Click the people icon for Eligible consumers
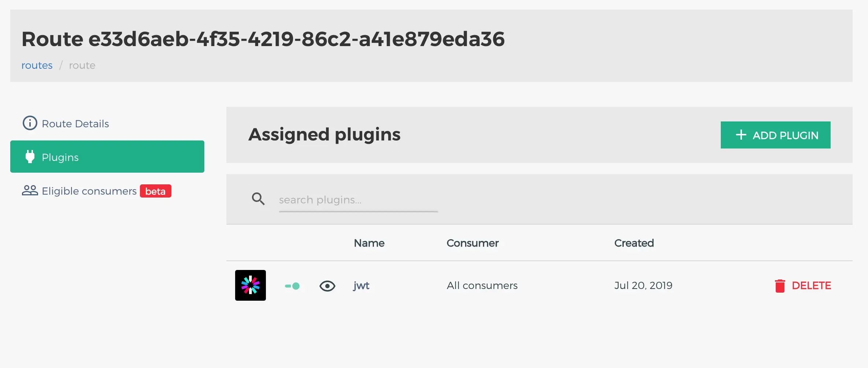 pos(30,191)
